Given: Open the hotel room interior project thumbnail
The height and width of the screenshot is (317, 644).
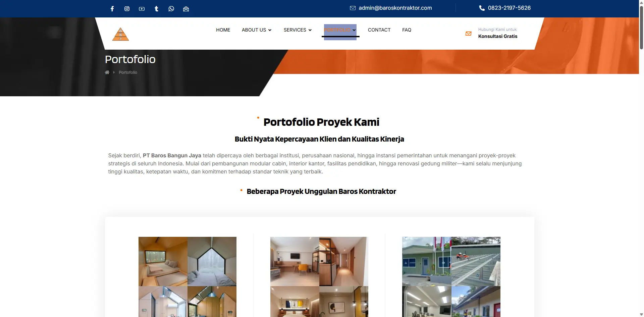Looking at the screenshot, I should point(319,277).
